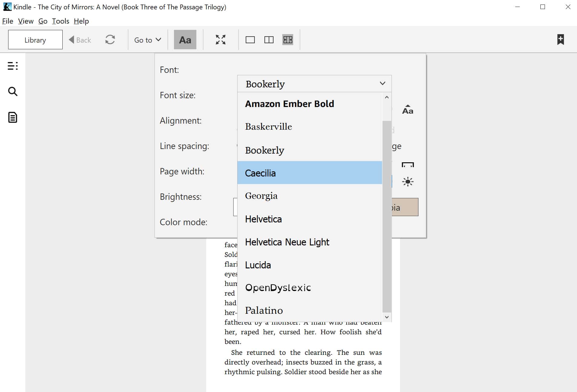Open the Go menu
Image resolution: width=577 pixels, height=392 pixels.
pyautogui.click(x=43, y=21)
